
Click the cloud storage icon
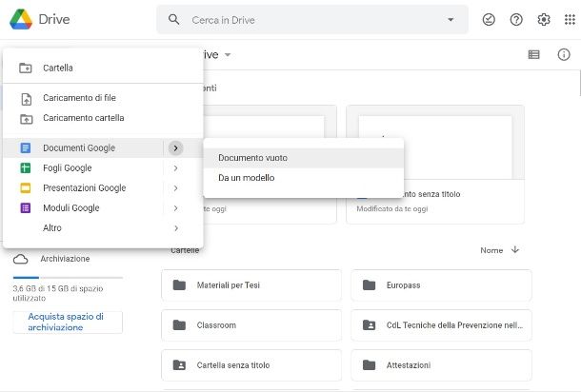coord(20,259)
